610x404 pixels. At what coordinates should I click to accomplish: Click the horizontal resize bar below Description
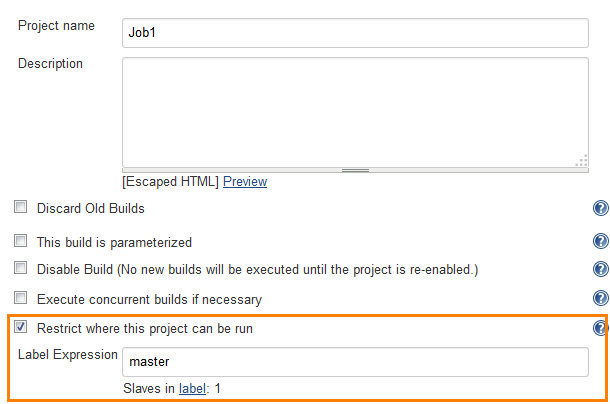355,170
